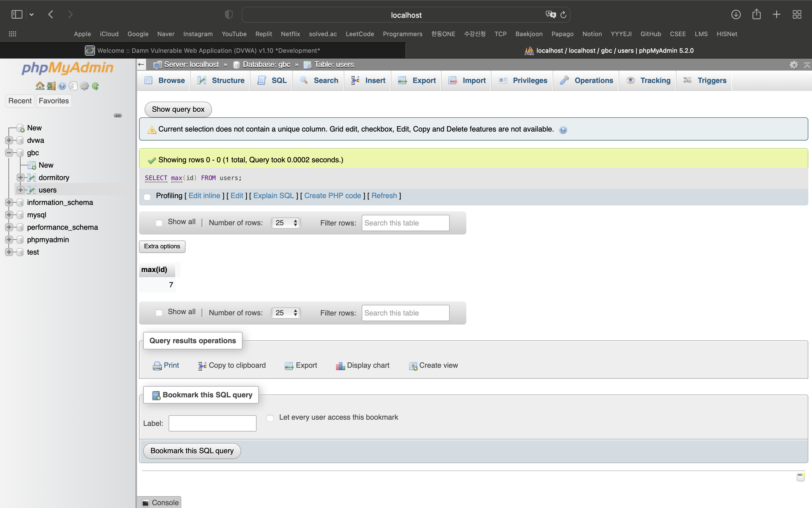Click the Extra options button
The image size is (812, 508).
point(162,246)
